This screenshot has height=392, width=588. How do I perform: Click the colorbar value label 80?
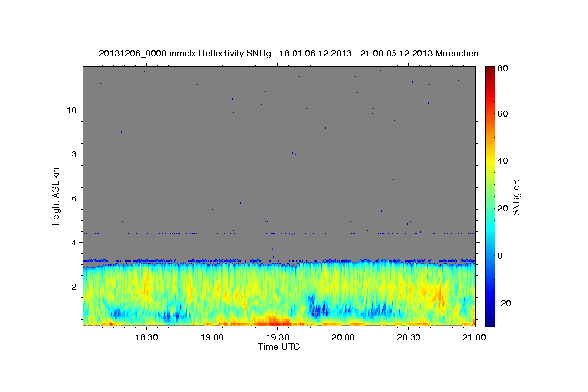click(x=504, y=69)
